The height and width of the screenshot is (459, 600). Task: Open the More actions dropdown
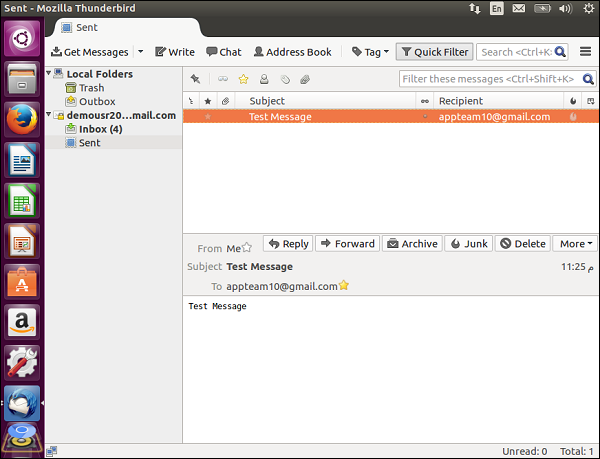575,244
